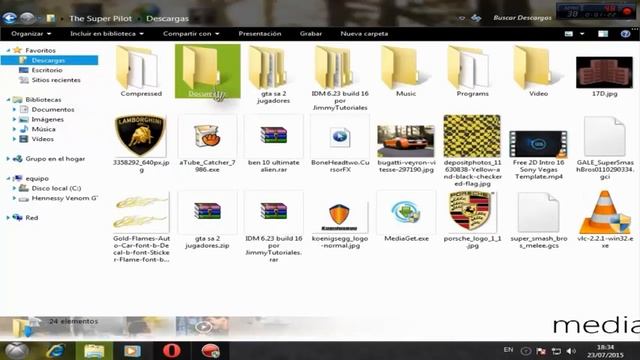Viewport: 640px width, 360px height.
Task: Click Presentación in the toolbar
Action: click(260, 34)
